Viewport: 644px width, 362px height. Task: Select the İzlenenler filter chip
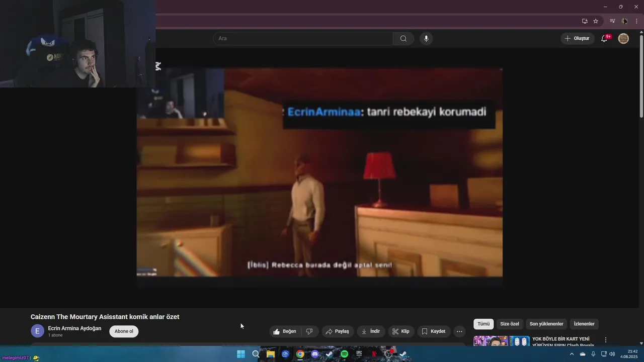(584, 324)
